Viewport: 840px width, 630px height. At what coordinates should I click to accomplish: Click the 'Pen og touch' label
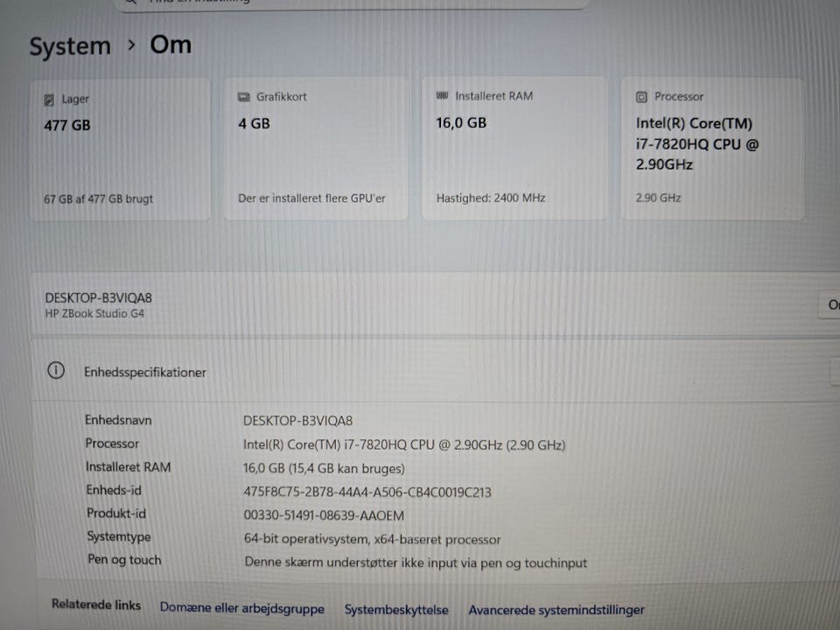pos(124,560)
